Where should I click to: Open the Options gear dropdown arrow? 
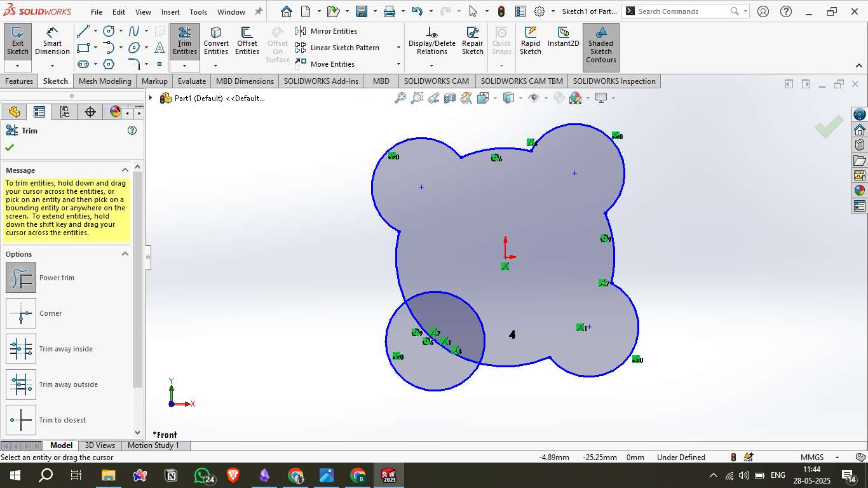coord(553,11)
